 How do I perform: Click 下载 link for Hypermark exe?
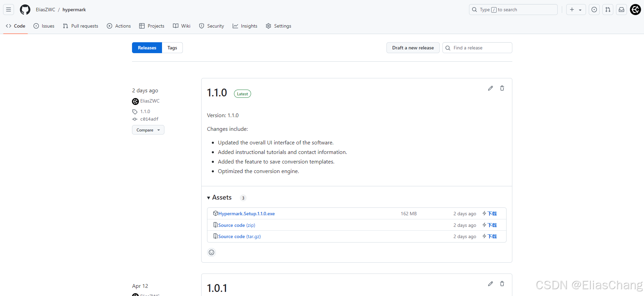(489, 214)
